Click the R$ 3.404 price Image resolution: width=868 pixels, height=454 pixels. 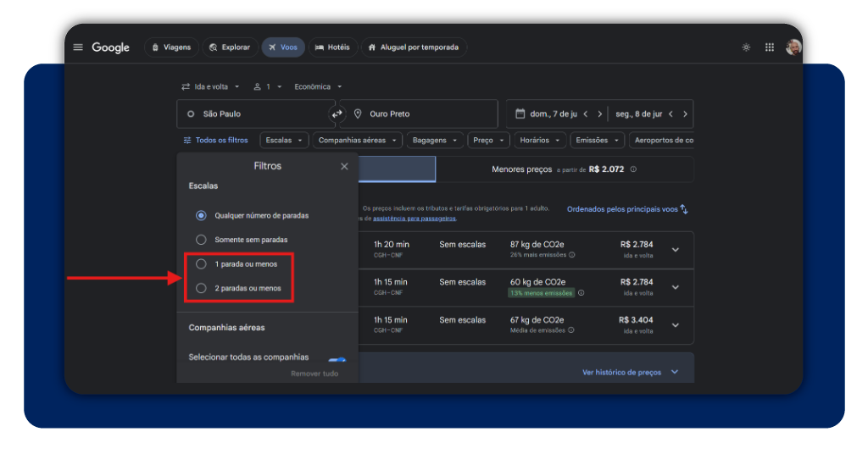pos(636,319)
